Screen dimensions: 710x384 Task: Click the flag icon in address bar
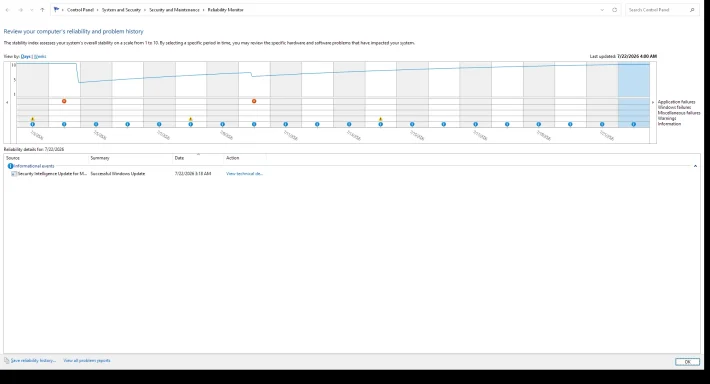[56, 10]
